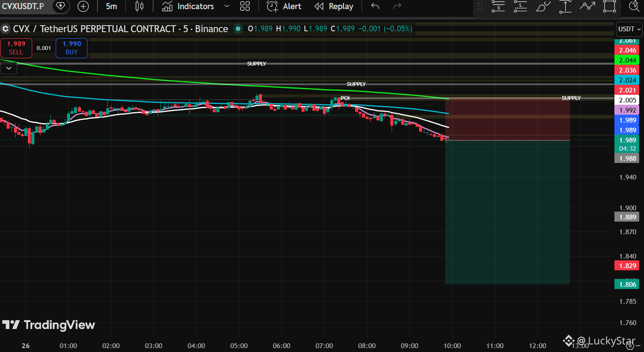Click the gray 1.889 price label

pos(628,217)
